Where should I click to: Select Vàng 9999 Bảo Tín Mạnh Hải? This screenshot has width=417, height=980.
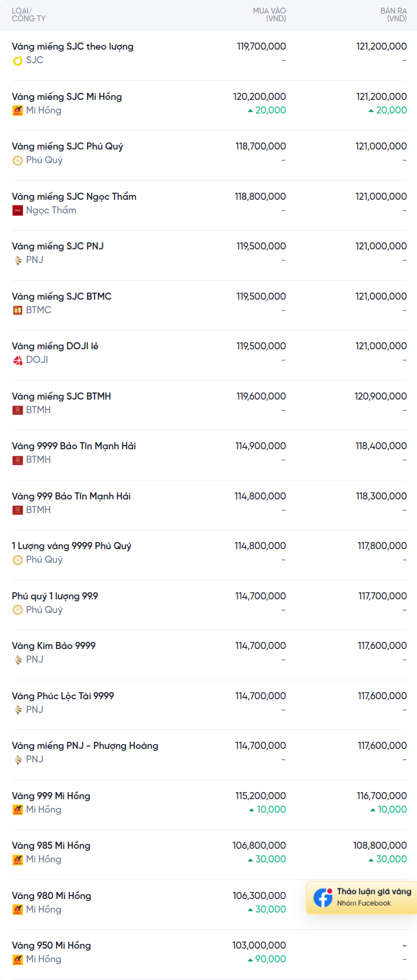[74, 446]
